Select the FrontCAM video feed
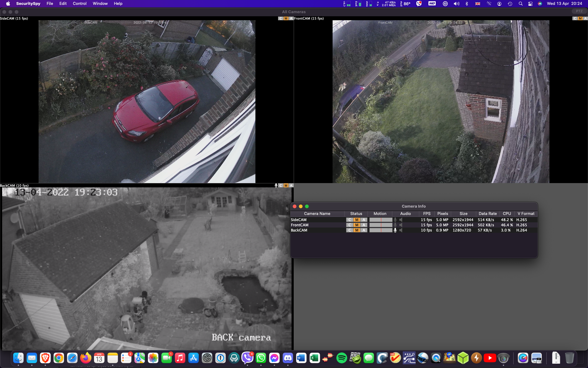588x368 pixels. pos(441,102)
